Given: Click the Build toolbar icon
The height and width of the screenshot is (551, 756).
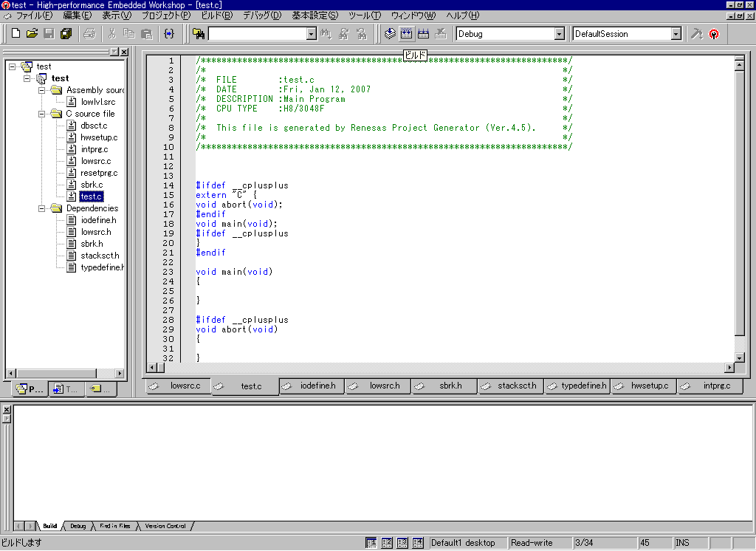Looking at the screenshot, I should click(407, 34).
